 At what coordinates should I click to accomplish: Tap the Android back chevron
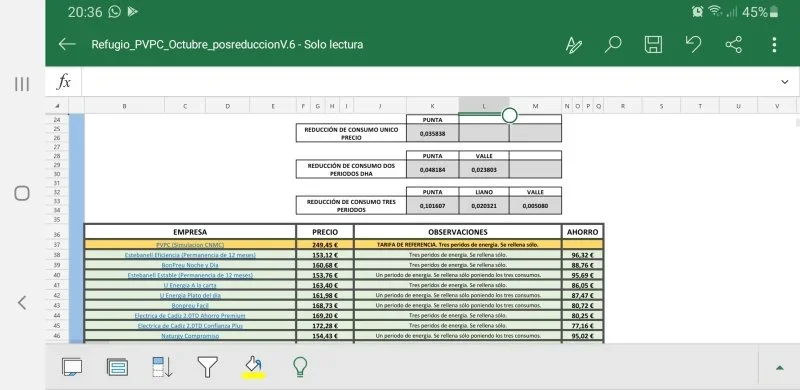pos(22,303)
